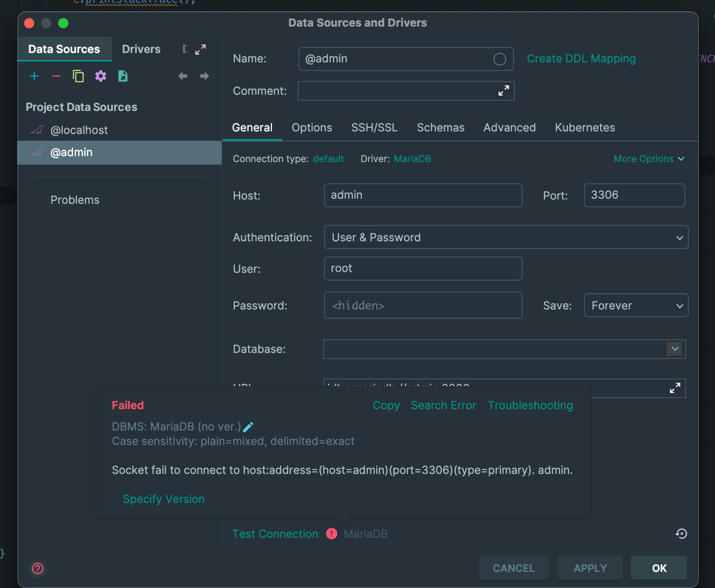Go back with the left arrow
715x588 pixels.
tap(183, 76)
